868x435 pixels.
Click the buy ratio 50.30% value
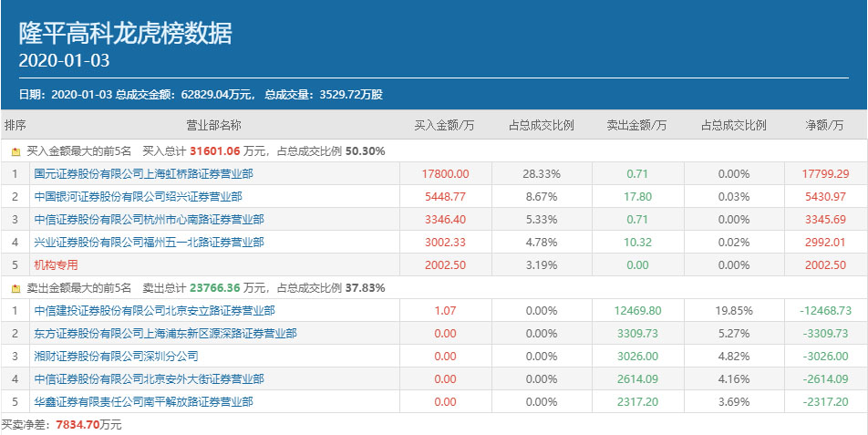pyautogui.click(x=366, y=150)
